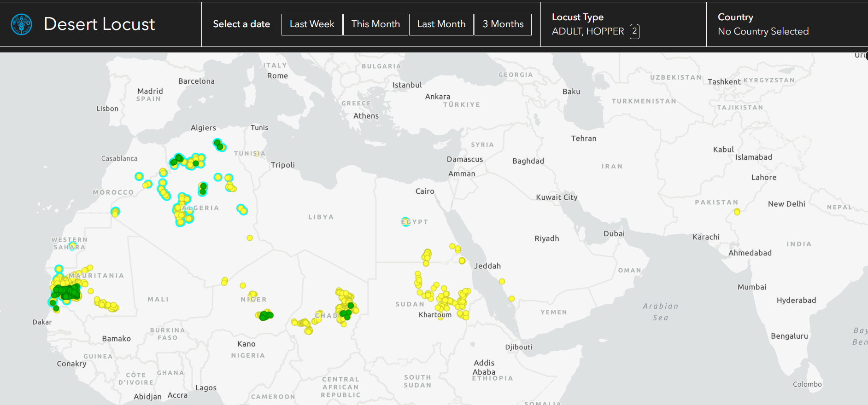Click the Arabian Sea area on map
Viewport: 868px width, 405px height.
click(660, 312)
